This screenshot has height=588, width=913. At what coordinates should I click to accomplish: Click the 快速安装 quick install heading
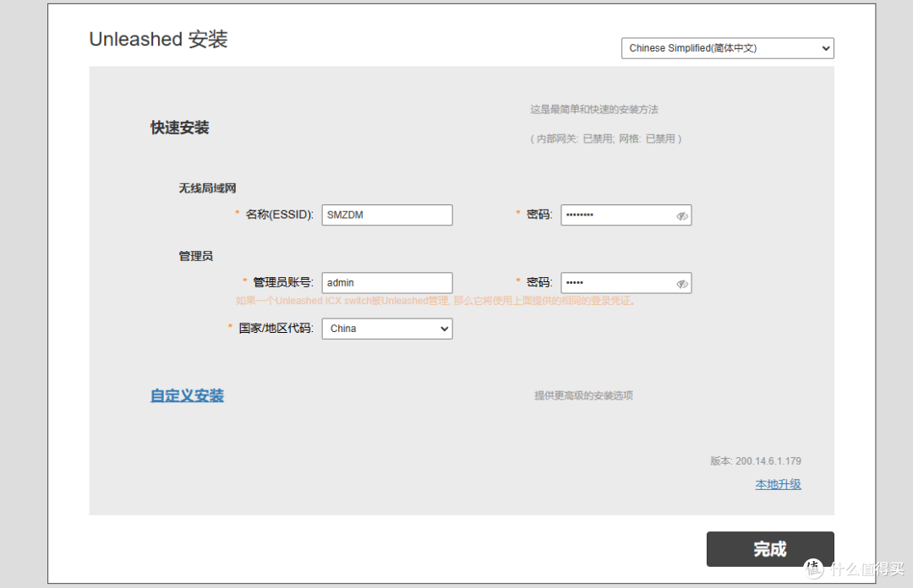tap(180, 128)
